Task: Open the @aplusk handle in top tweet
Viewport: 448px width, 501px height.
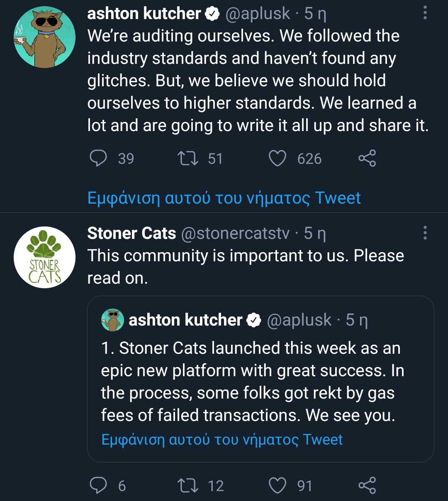Action: coord(258,14)
